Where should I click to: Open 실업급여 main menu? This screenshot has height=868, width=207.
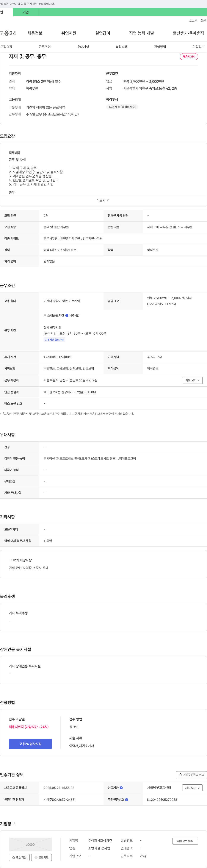point(102,33)
